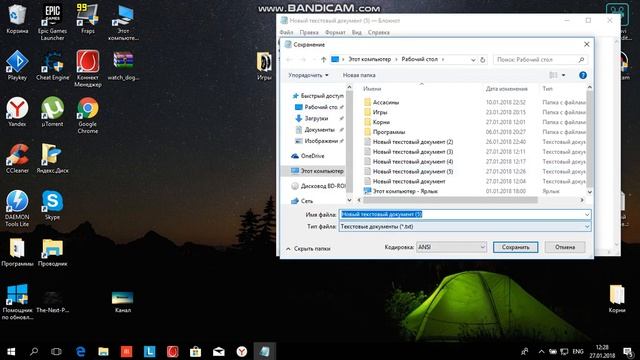Open Task View on taskbar
The width and height of the screenshot is (640, 360).
[x=56, y=351]
